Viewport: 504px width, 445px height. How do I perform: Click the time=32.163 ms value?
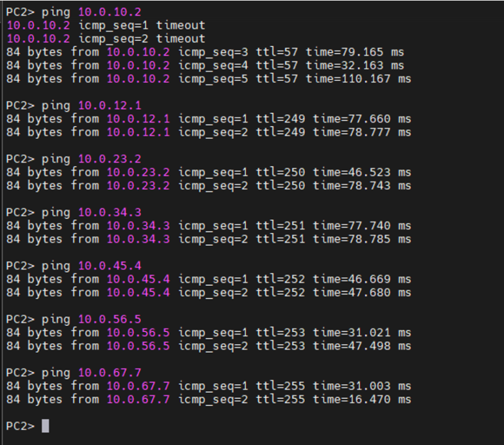click(x=355, y=65)
